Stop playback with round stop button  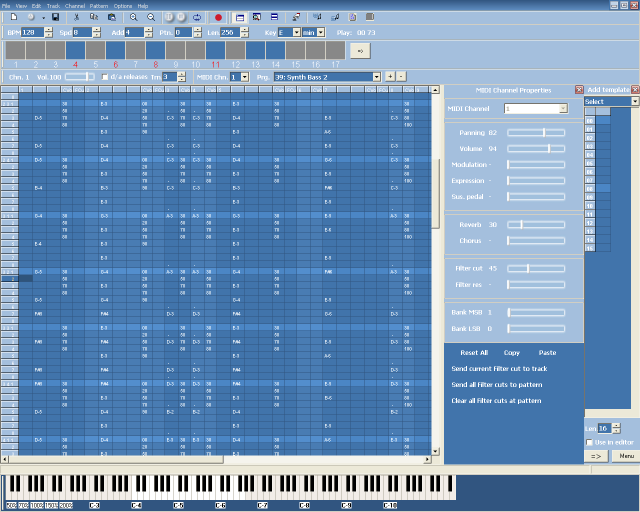181,17
